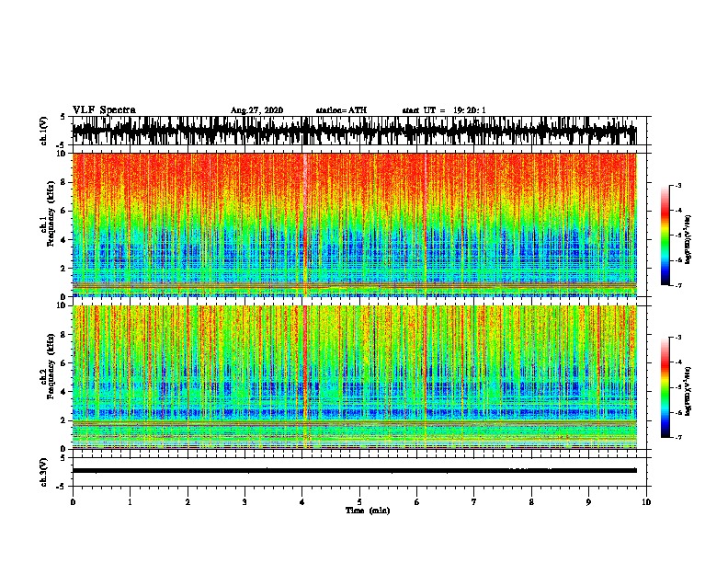Click the "5" tick on the time axis
The height and width of the screenshot is (563, 728).
click(x=359, y=502)
